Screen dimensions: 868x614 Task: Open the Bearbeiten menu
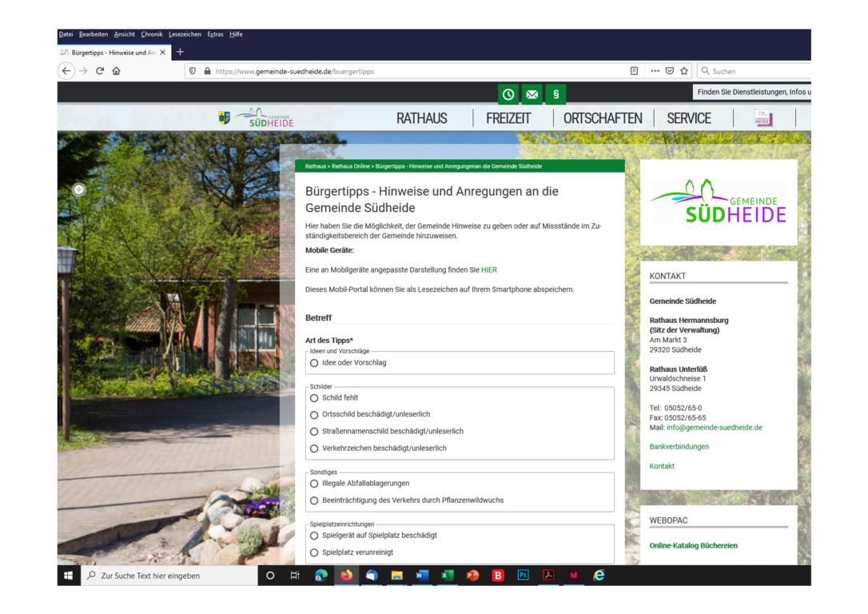click(x=94, y=34)
